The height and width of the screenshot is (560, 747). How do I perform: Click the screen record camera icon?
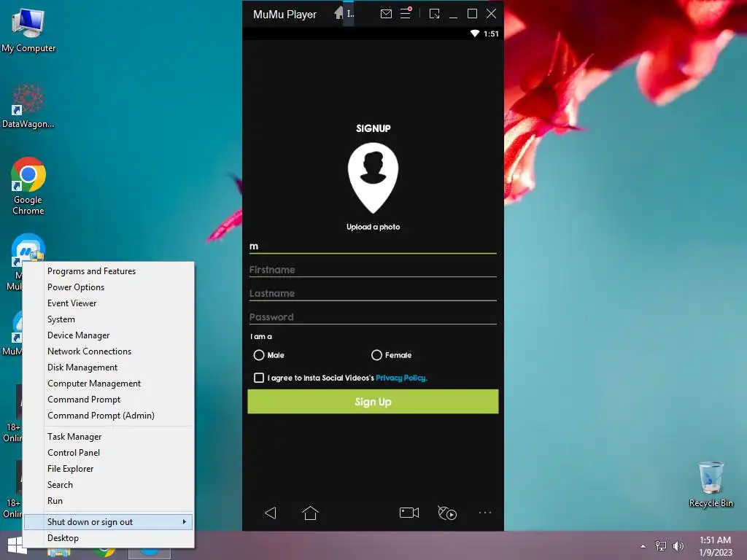click(409, 513)
